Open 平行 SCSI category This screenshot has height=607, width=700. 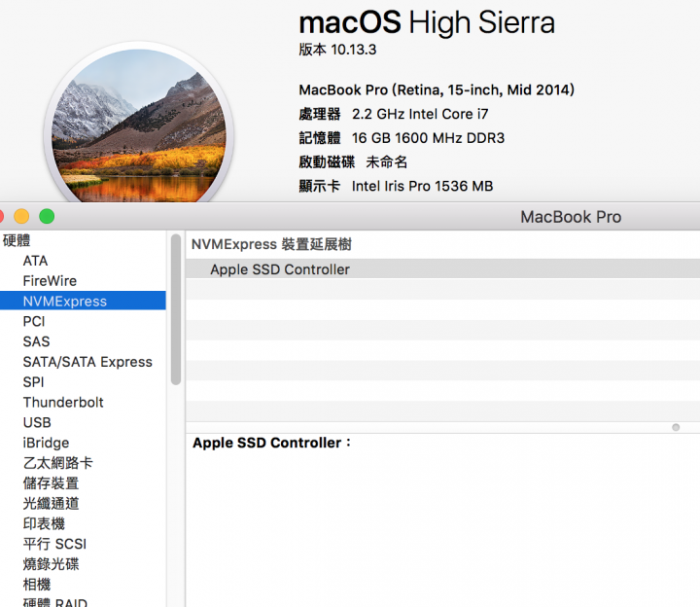(54, 544)
